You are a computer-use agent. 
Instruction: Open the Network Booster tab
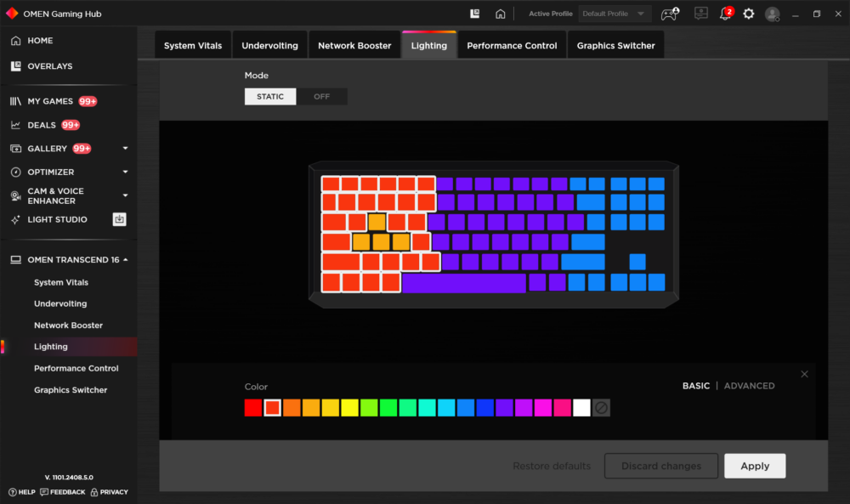coord(354,46)
